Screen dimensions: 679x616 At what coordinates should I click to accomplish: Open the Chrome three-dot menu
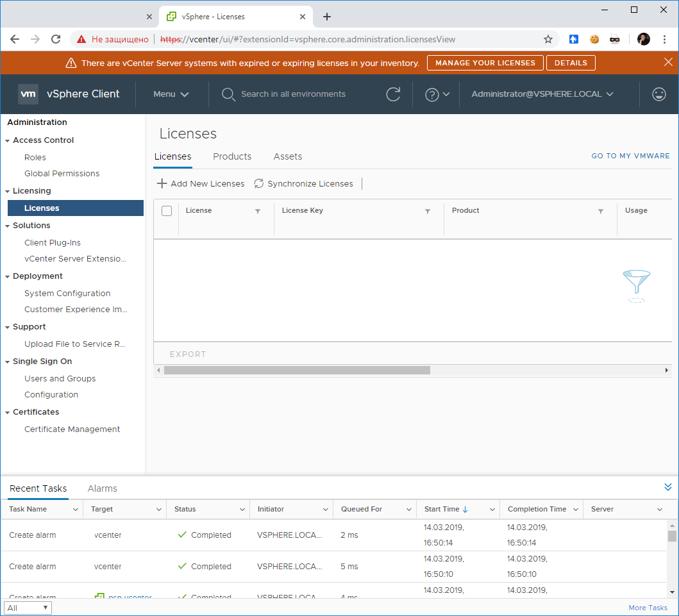[664, 39]
